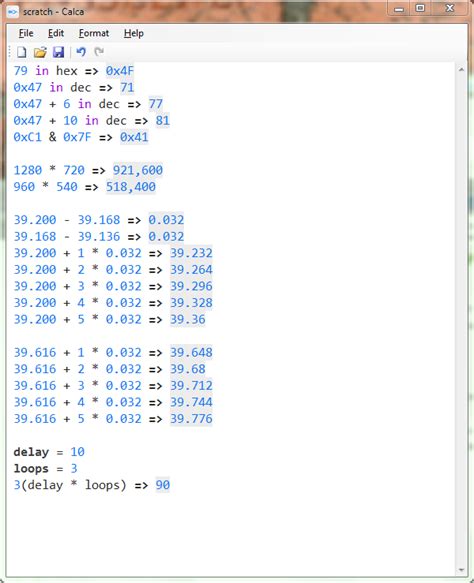
Task: Click the value 0xC1
Action: [28, 137]
